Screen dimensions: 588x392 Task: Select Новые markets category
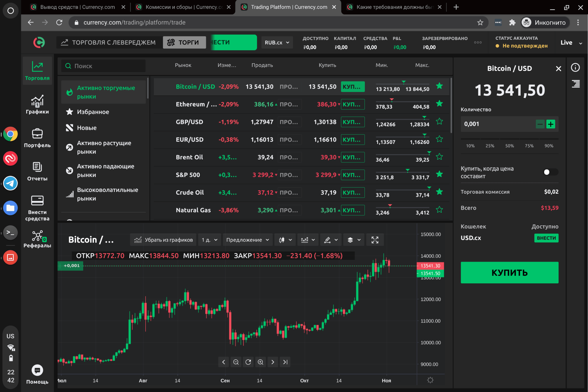coord(104,128)
